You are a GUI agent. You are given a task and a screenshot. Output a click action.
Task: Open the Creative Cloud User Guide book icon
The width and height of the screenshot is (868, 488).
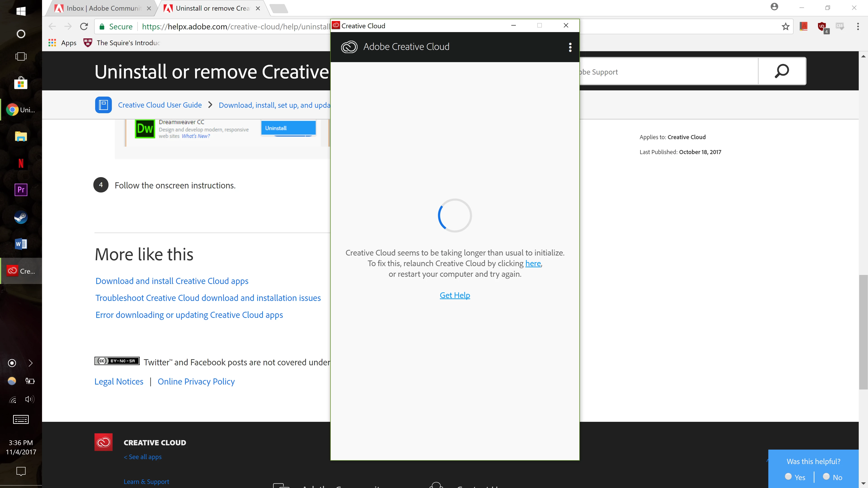[x=103, y=105]
